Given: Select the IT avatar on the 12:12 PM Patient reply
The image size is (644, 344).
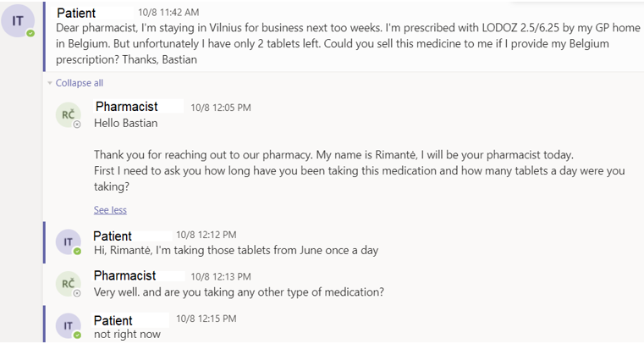Looking at the screenshot, I should point(69,242).
